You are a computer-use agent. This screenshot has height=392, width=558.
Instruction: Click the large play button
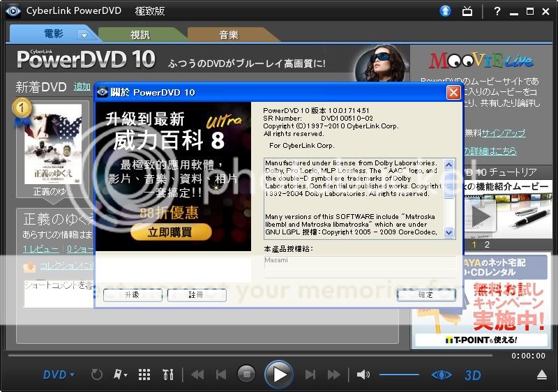coord(278,375)
